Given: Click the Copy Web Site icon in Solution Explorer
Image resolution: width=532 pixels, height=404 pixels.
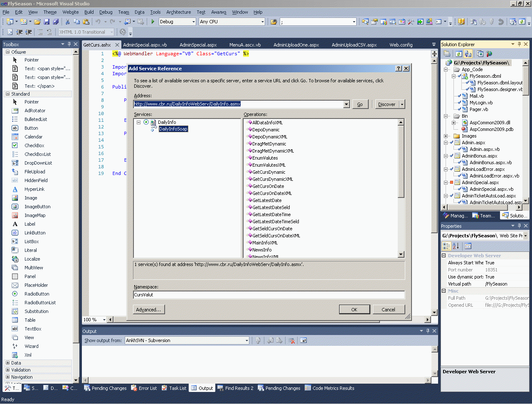Looking at the screenshot, I should click(x=480, y=54).
